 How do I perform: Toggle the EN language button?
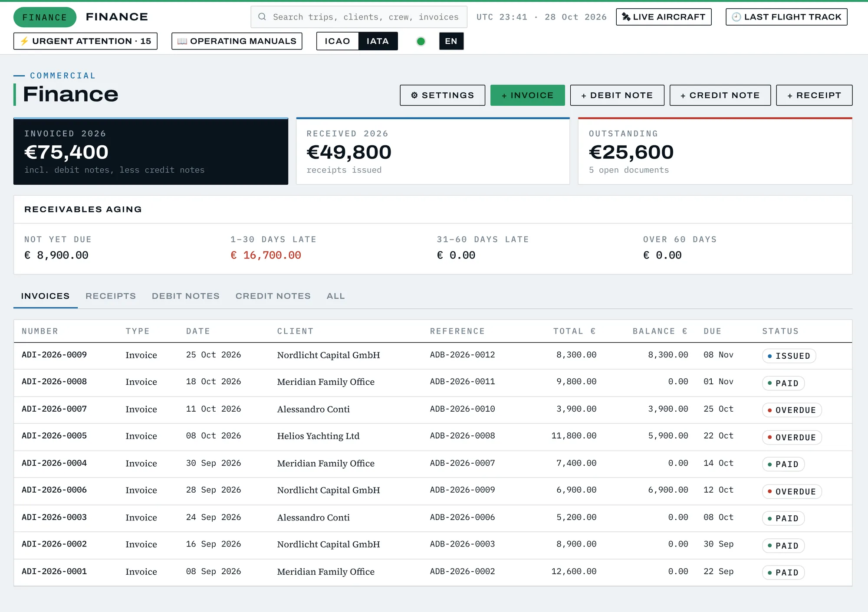coord(451,41)
